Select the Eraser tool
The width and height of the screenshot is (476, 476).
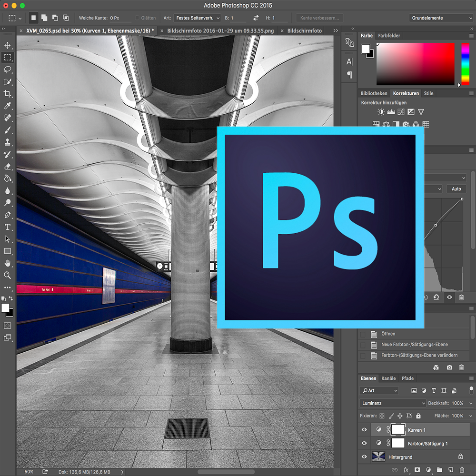click(7, 166)
